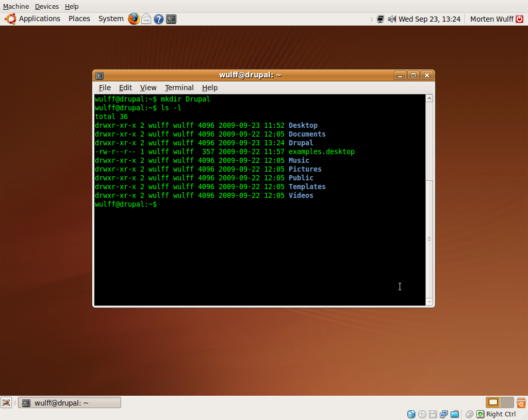Launch Firefox from the top panel

(134, 19)
